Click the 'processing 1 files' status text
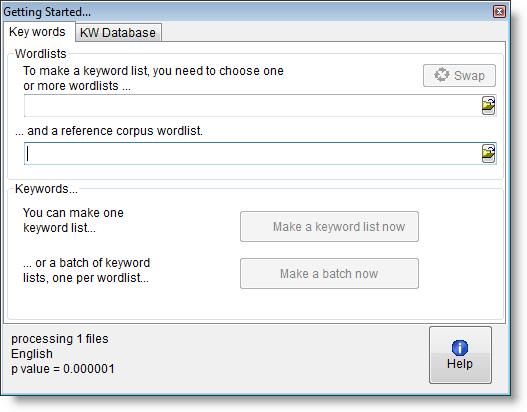Image resolution: width=527 pixels, height=412 pixels. (x=59, y=339)
